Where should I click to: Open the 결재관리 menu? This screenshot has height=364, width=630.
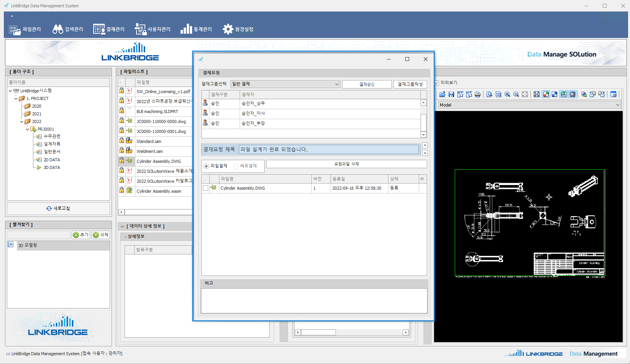click(109, 29)
